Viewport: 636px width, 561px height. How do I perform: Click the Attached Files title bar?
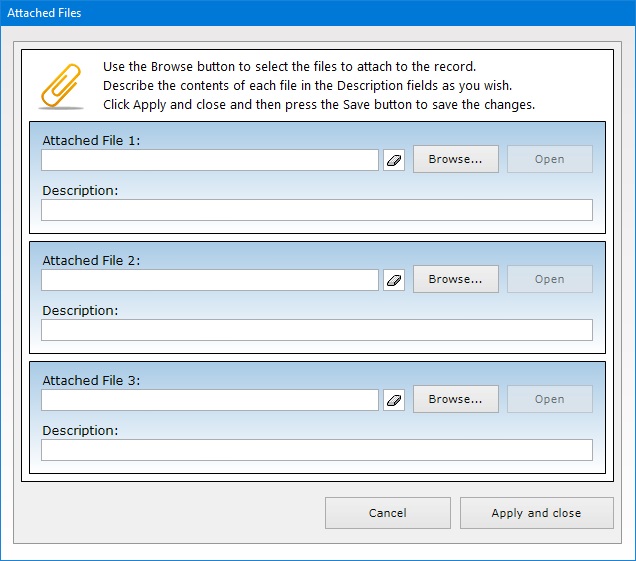(x=300, y=13)
